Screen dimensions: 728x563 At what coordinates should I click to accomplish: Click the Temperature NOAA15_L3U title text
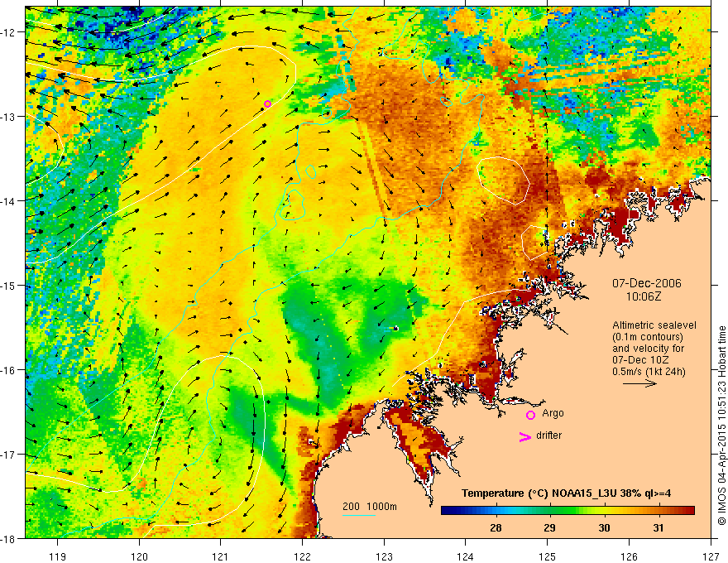click(566, 493)
